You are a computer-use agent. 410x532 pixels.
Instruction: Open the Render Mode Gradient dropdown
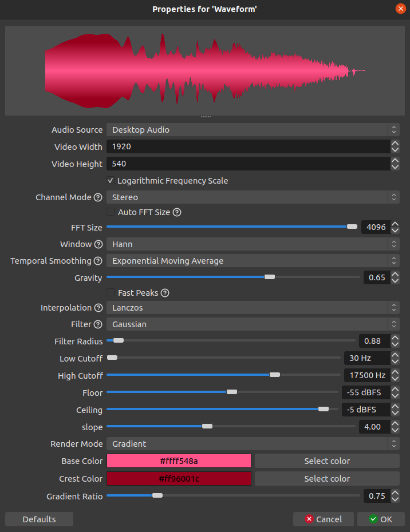pos(253,444)
